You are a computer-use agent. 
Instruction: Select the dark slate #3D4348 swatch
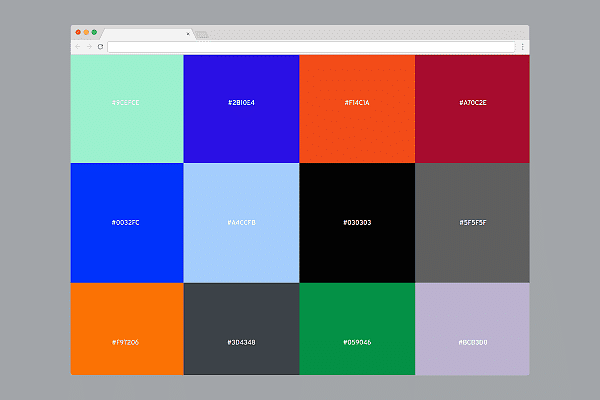pos(241,329)
